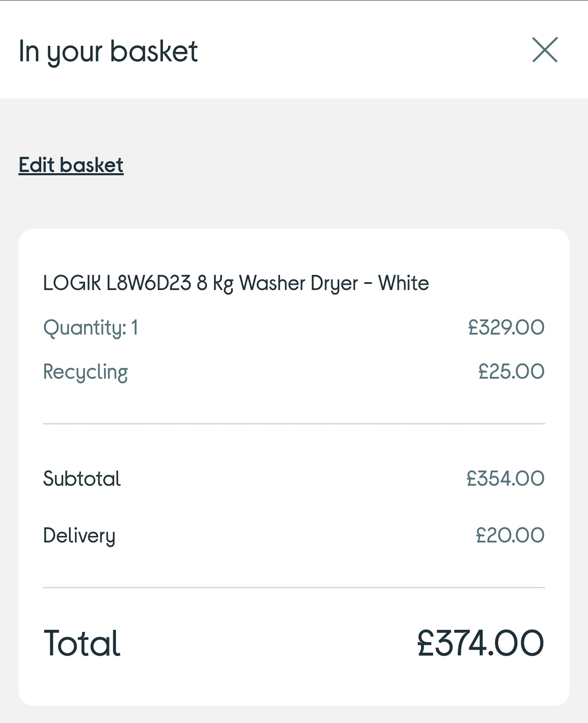Screen dimensions: 588x723
Task: Click the £25.00 recycling charge
Action: 511,372
